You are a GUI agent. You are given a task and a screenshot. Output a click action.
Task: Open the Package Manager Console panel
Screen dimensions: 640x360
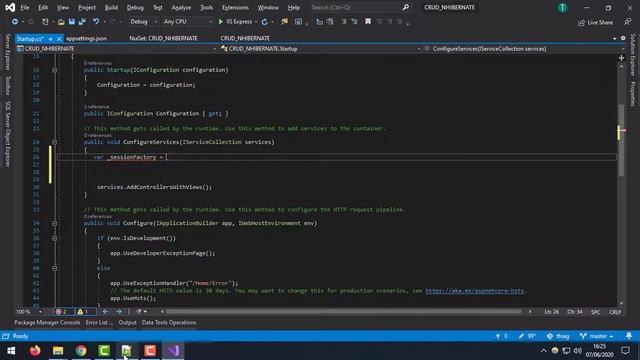(x=47, y=322)
